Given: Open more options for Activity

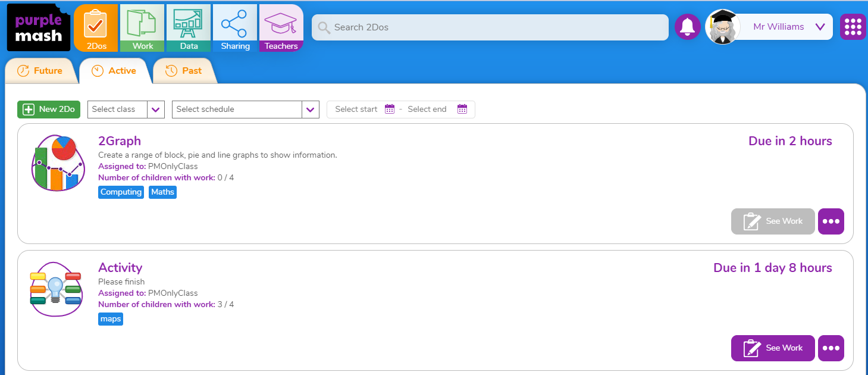Looking at the screenshot, I should tap(831, 348).
